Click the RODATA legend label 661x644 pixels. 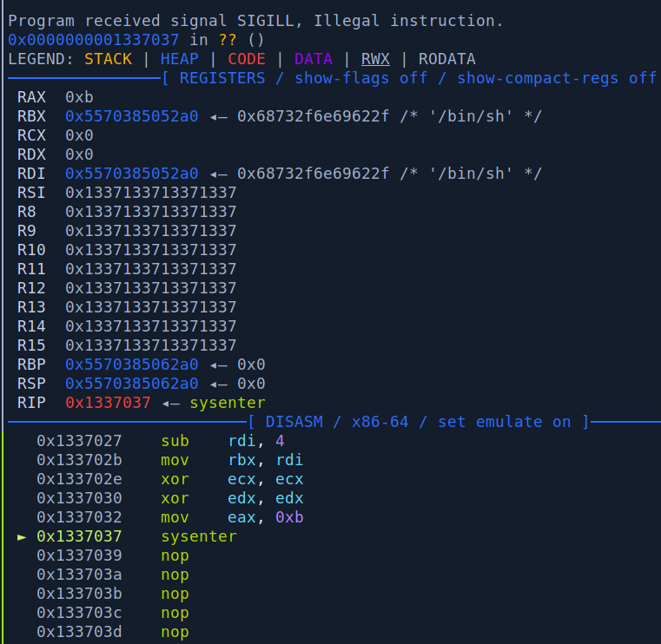click(446, 59)
